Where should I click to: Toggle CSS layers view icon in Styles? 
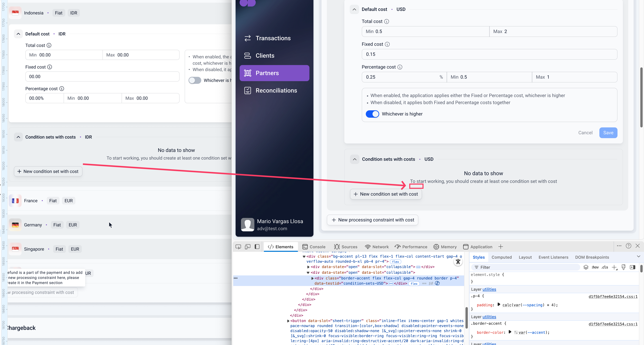586,267
